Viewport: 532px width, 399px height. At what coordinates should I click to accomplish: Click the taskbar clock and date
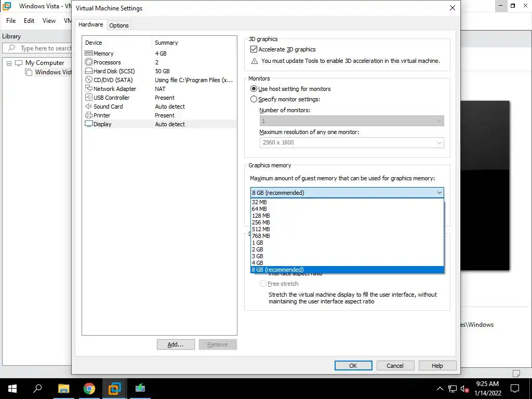[487, 389]
